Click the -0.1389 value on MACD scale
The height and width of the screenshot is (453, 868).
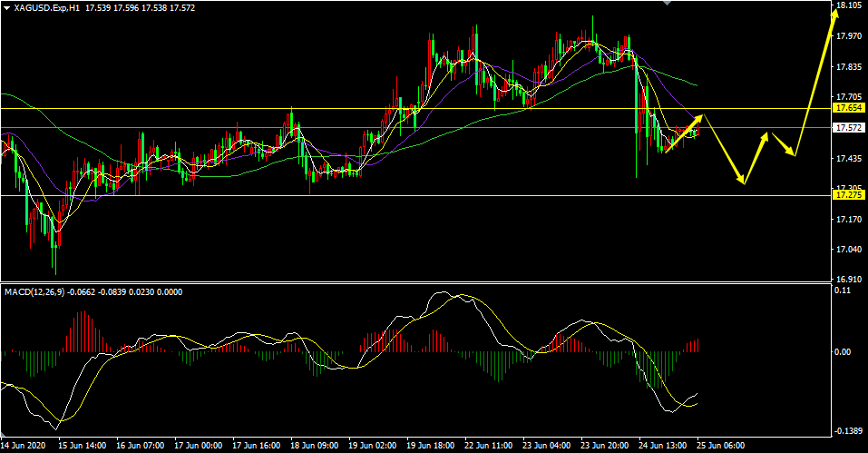849,431
